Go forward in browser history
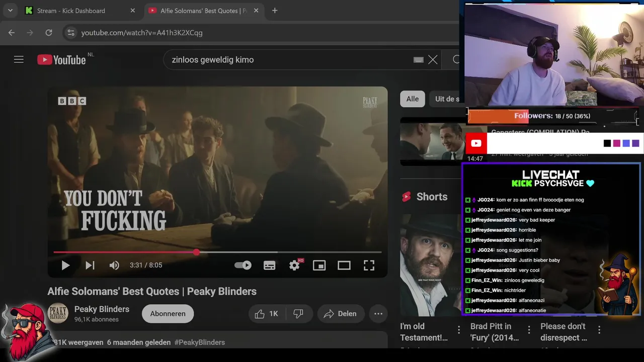 pyautogui.click(x=30, y=33)
